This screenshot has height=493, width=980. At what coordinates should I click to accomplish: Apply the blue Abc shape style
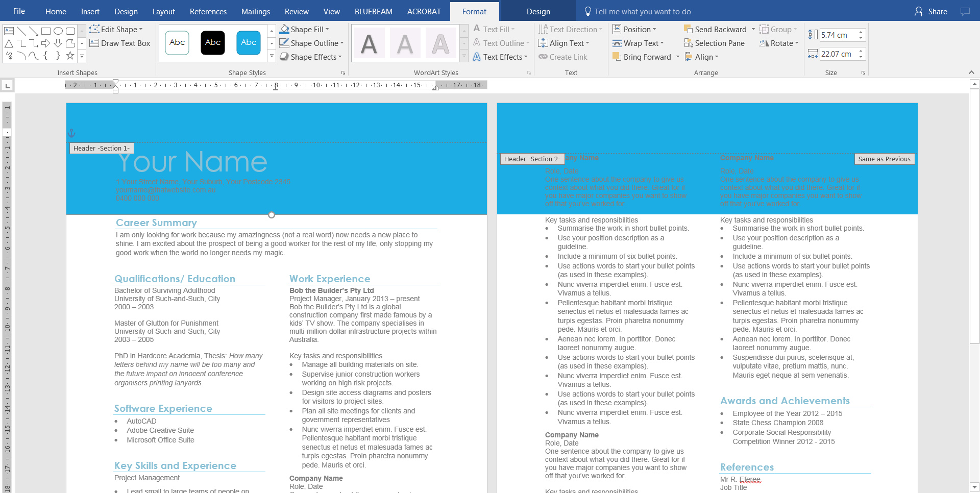249,43
